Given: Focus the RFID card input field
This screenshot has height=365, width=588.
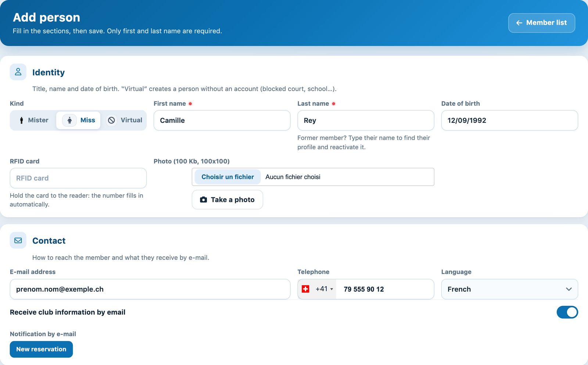Looking at the screenshot, I should tap(78, 178).
